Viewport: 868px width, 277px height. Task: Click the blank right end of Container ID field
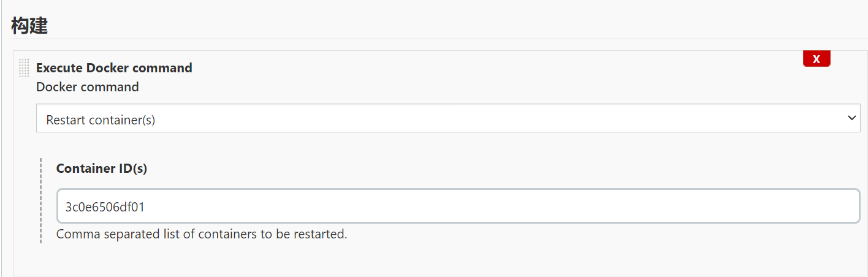point(797,207)
